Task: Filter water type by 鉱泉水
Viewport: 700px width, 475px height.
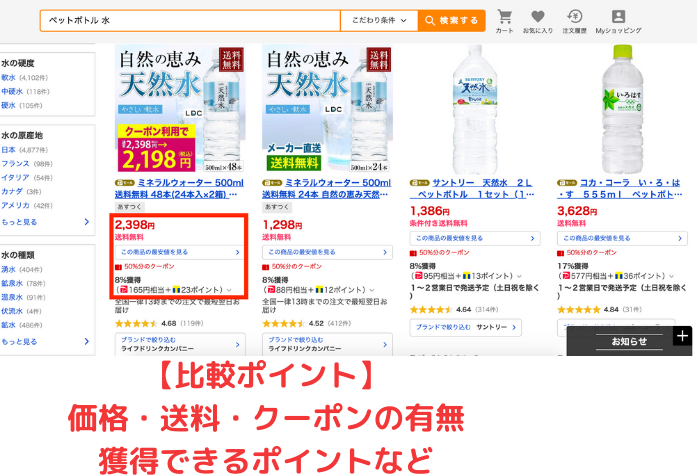Action: [12, 283]
